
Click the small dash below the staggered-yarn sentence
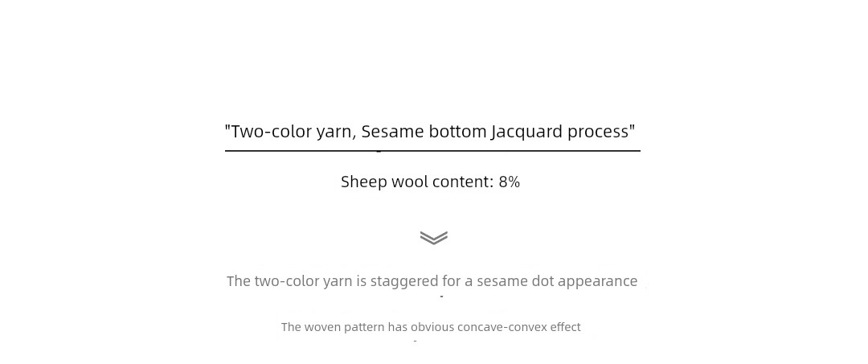coord(442,297)
